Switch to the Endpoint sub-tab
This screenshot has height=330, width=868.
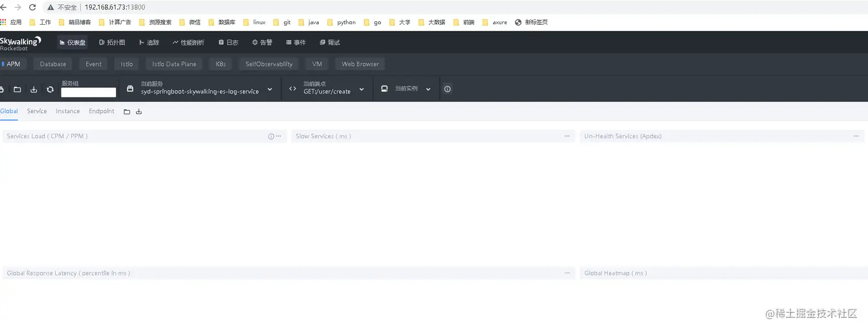(102, 111)
